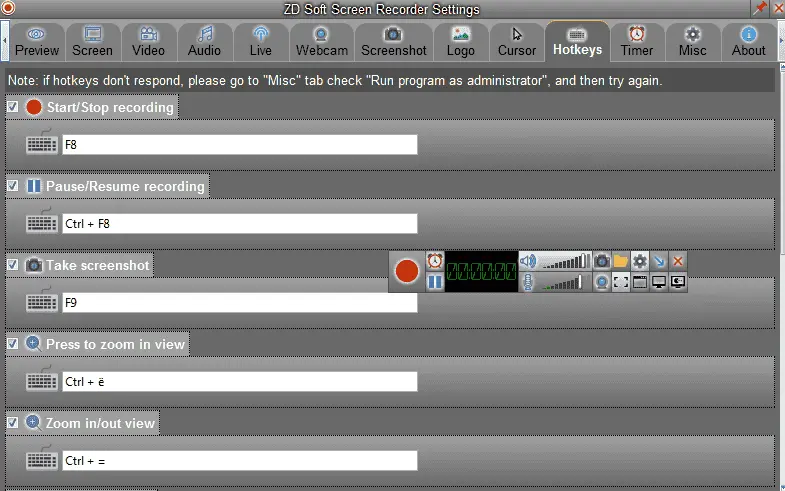Click the red Start/Stop recording label icon
785x491 pixels.
(x=34, y=107)
